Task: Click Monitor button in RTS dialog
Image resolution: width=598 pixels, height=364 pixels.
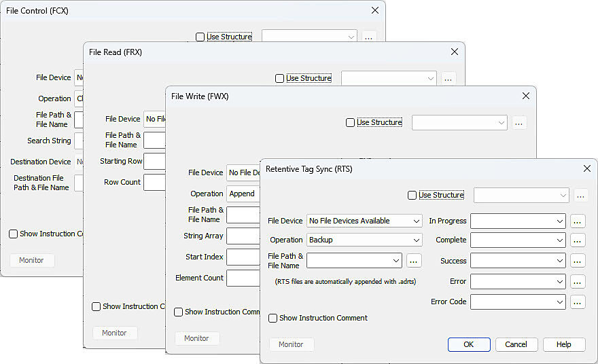Action: tap(291, 344)
